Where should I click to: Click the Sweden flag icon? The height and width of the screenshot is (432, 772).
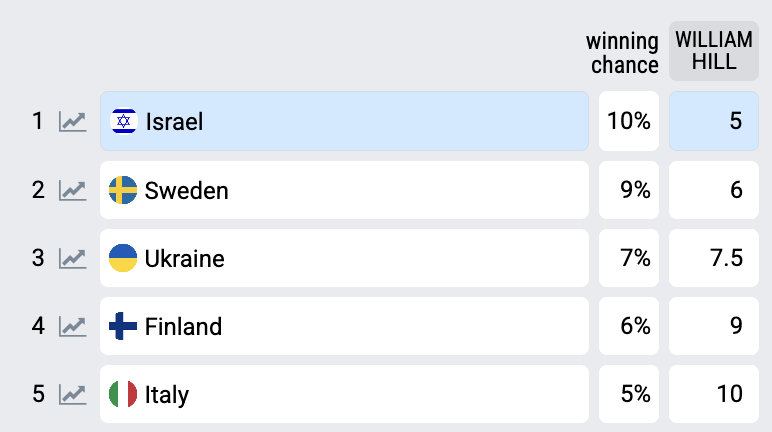(x=123, y=190)
